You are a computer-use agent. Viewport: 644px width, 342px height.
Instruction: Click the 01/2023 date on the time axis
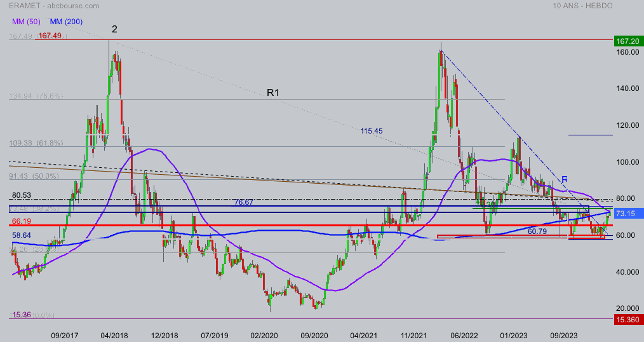[514, 336]
